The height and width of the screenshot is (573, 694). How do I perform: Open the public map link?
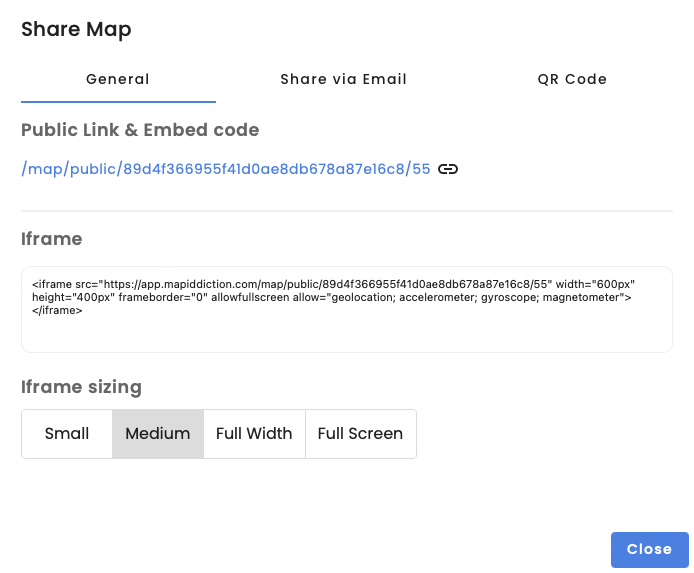click(225, 169)
